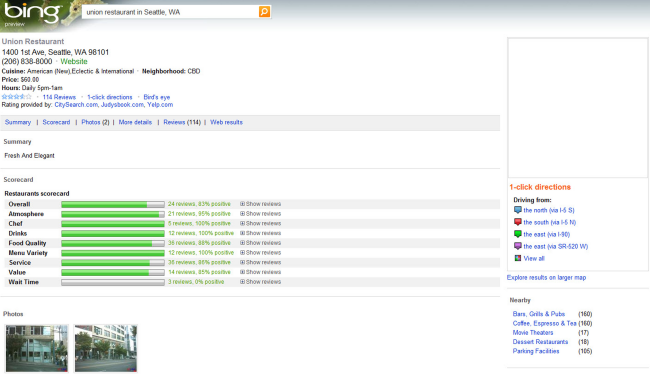
Task: Click the Overall rating progress bar
Action: 113,204
